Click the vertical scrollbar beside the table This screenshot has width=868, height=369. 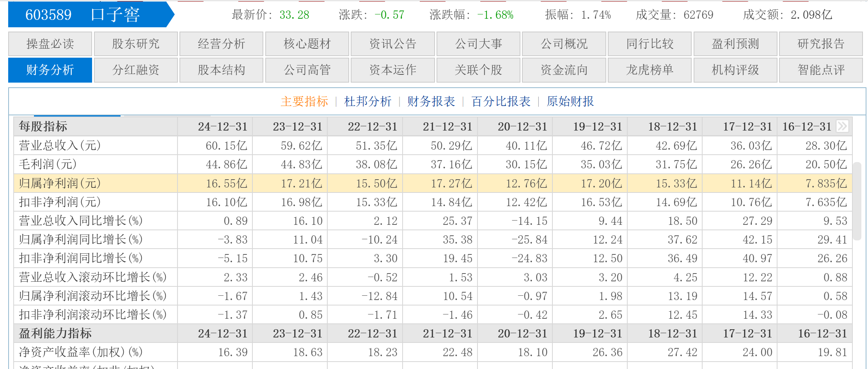point(857,201)
